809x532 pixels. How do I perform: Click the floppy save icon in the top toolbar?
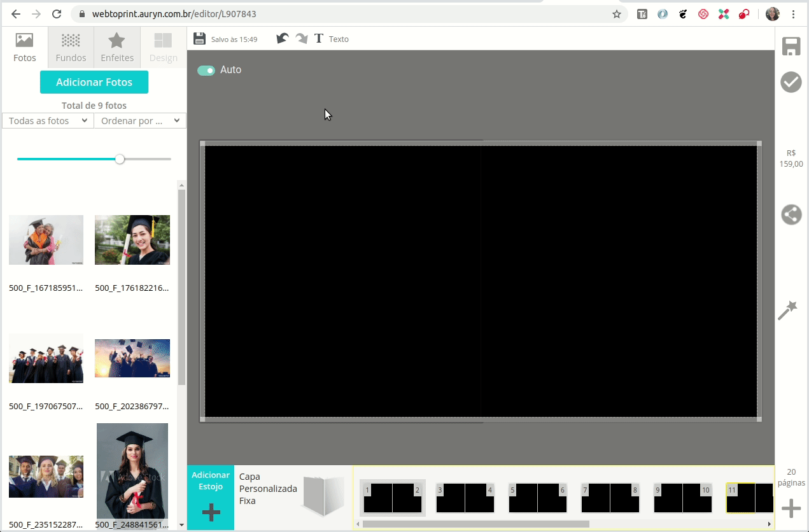click(199, 39)
